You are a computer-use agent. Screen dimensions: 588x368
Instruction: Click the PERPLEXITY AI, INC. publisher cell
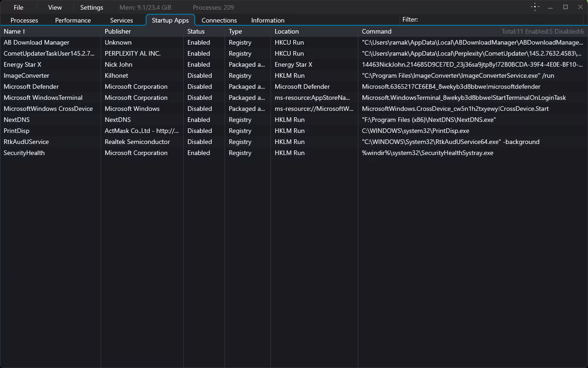133,53
